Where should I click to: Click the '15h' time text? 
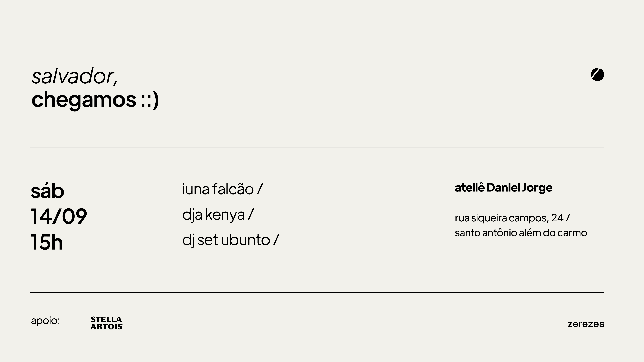click(46, 242)
